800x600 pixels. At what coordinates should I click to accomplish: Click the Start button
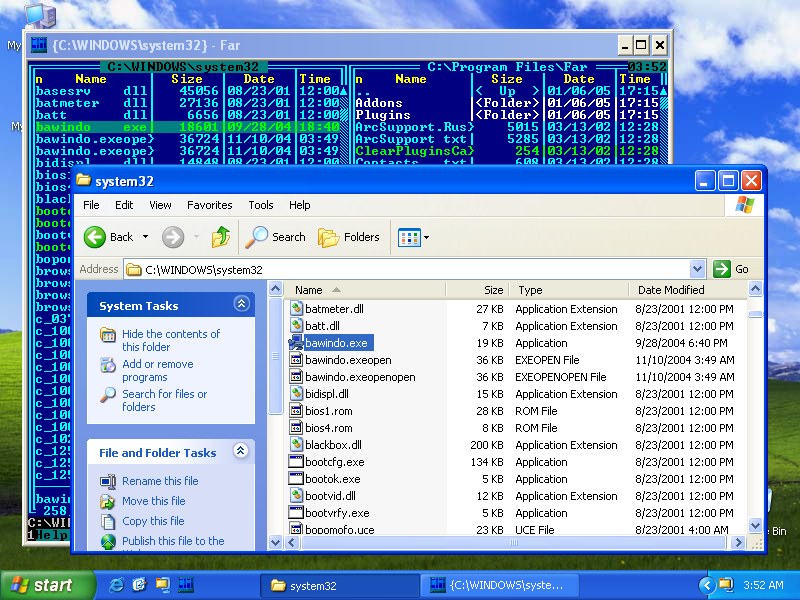coord(47,585)
